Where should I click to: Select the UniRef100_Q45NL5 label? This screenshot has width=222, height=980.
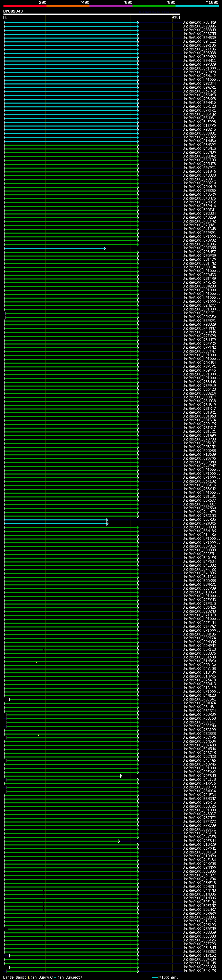[x=199, y=148]
